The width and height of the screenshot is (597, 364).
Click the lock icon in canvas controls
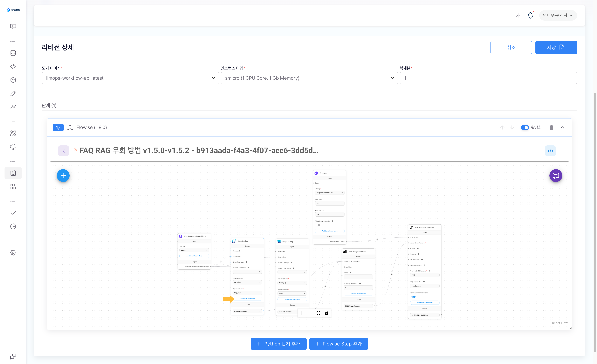click(x=327, y=313)
